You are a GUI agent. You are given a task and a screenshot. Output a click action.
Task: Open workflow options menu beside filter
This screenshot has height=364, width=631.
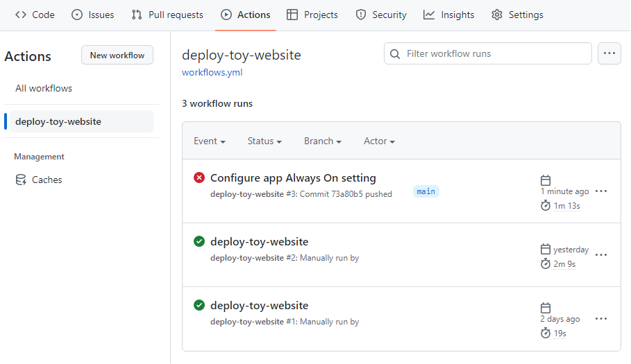609,53
